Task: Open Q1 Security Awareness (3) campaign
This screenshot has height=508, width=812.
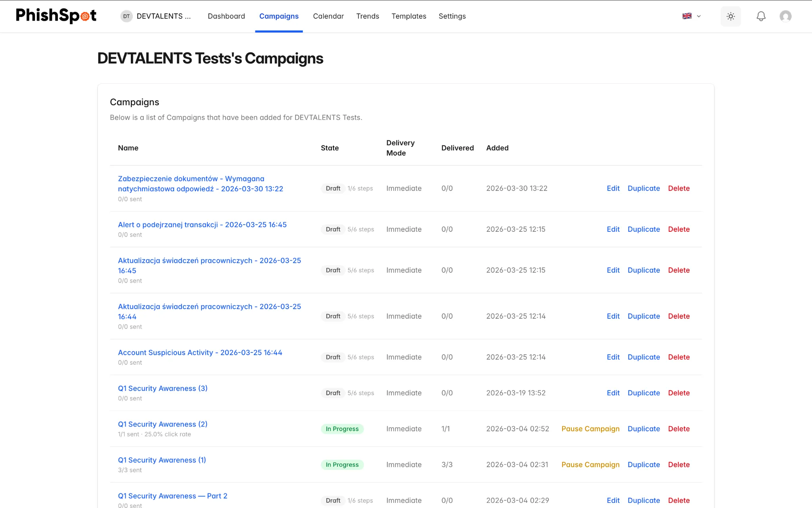Action: point(163,388)
